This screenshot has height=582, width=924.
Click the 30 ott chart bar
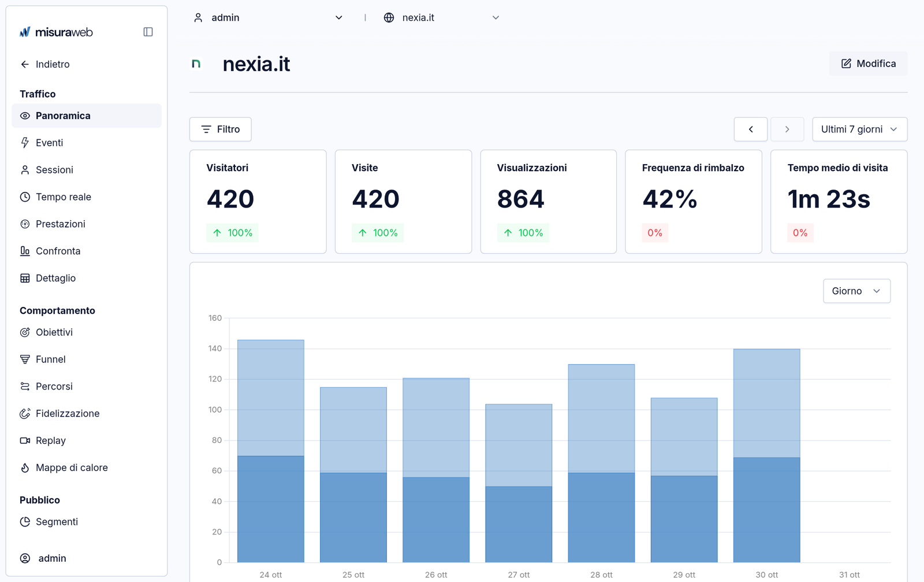click(767, 455)
